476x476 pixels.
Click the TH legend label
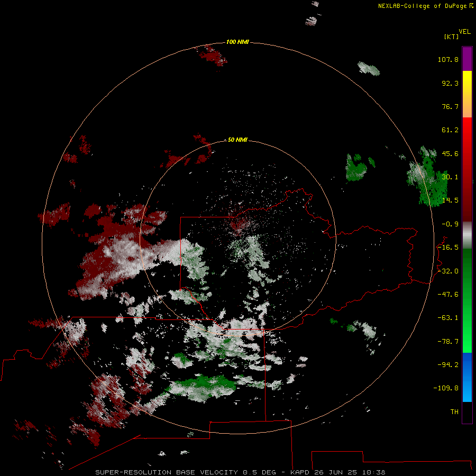pos(454,412)
